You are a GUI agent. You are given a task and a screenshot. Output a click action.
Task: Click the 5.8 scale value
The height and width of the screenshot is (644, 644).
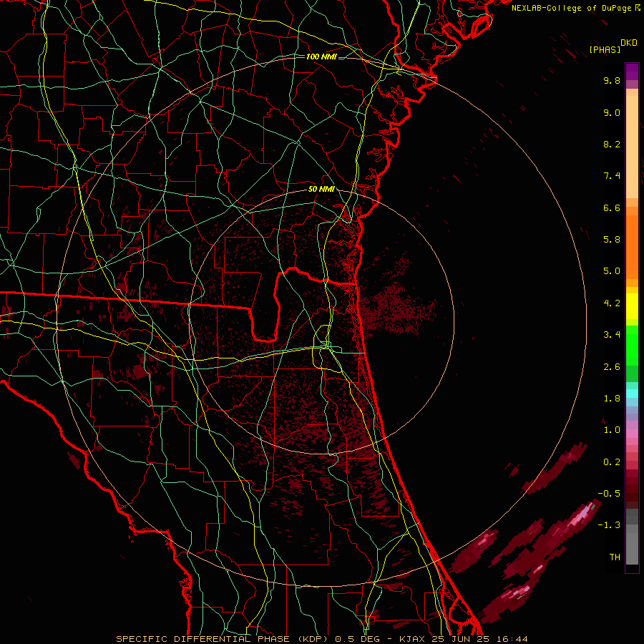[x=612, y=240]
